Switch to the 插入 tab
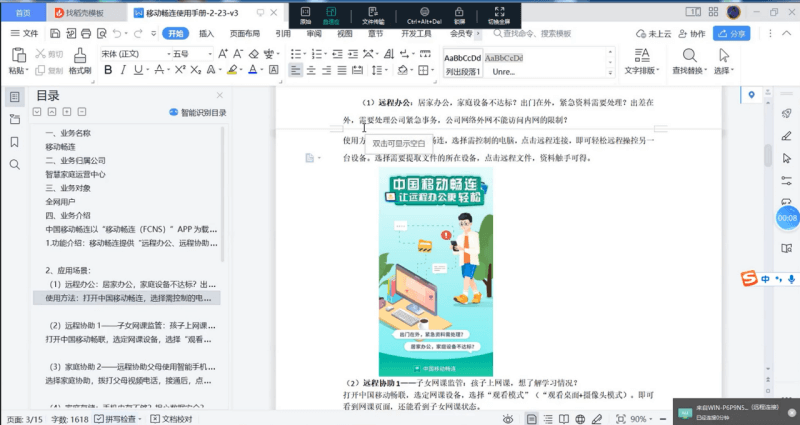 pos(206,34)
